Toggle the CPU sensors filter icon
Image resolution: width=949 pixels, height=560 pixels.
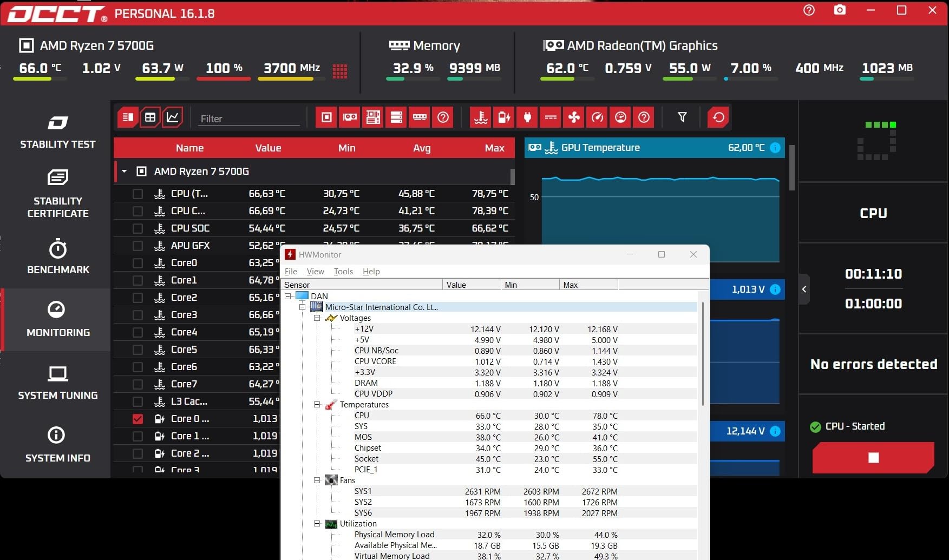(327, 117)
